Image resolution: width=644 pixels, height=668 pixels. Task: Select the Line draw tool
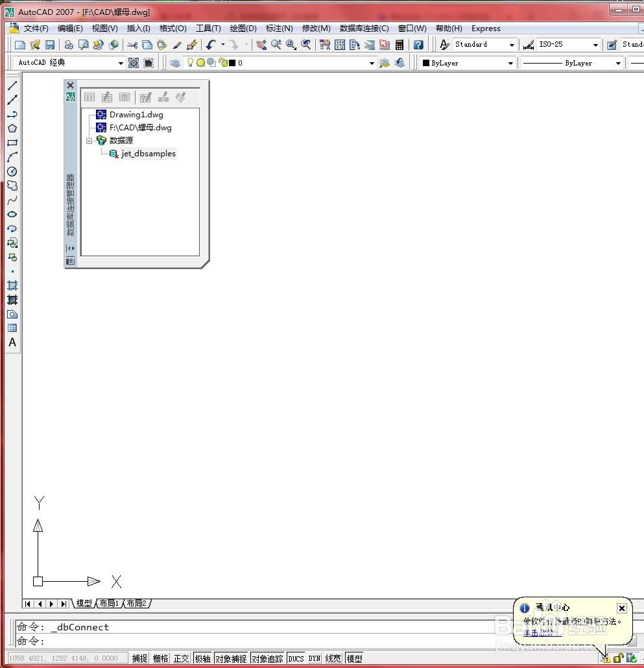[x=12, y=86]
